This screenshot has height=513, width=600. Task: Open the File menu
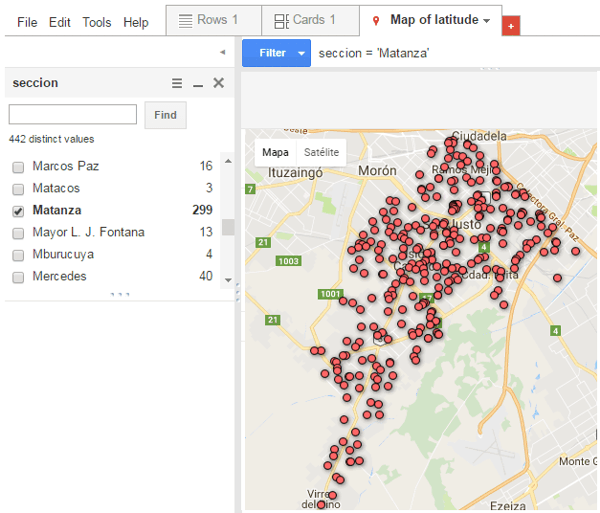(x=27, y=22)
